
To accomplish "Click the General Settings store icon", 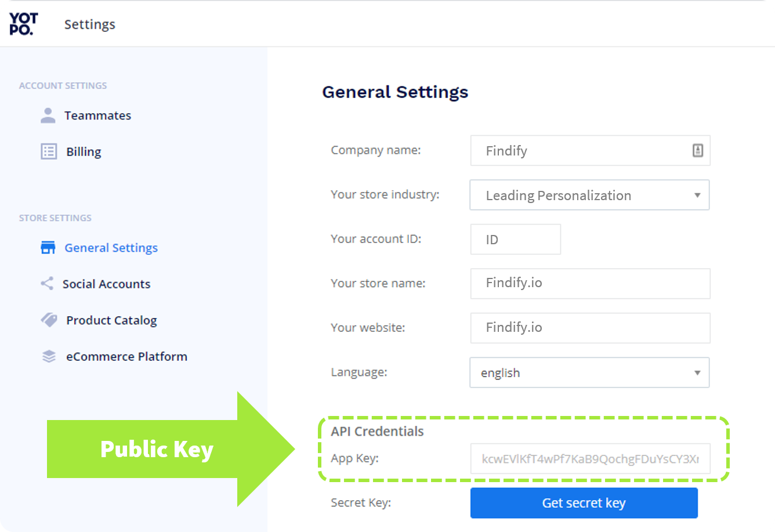I will tap(48, 248).
